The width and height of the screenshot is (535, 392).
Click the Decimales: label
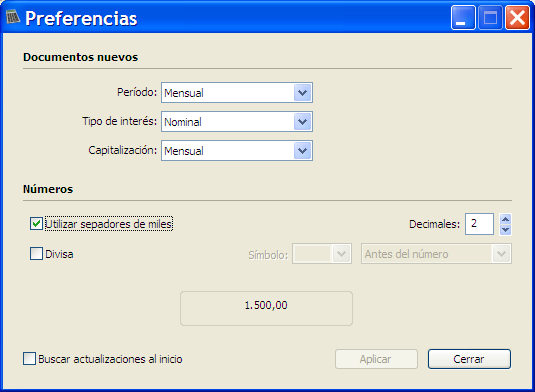pos(434,224)
